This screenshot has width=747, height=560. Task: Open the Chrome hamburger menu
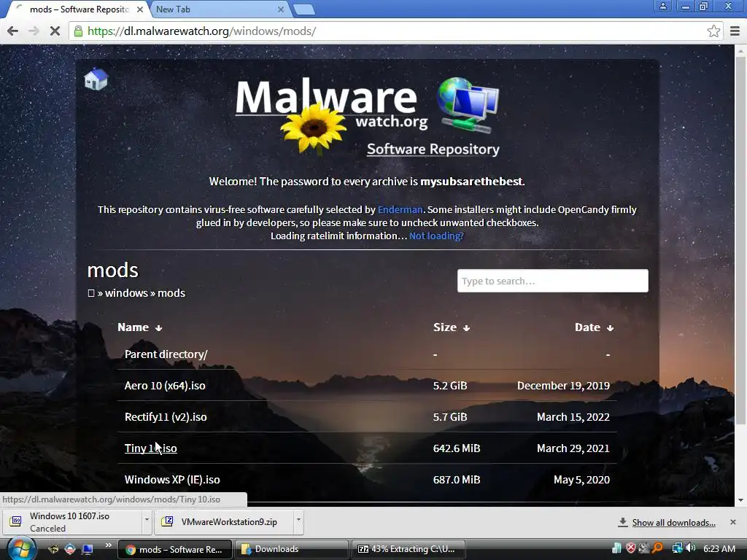pyautogui.click(x=735, y=31)
